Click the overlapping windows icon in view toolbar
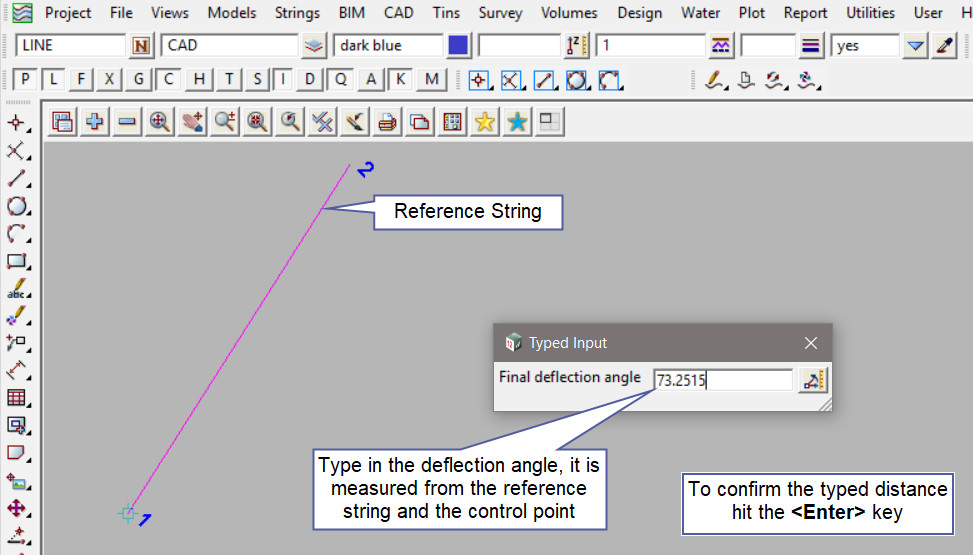This screenshot has height=555, width=973. tap(419, 122)
